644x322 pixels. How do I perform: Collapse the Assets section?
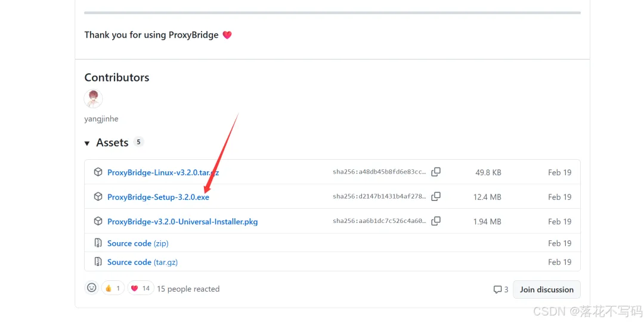click(87, 143)
